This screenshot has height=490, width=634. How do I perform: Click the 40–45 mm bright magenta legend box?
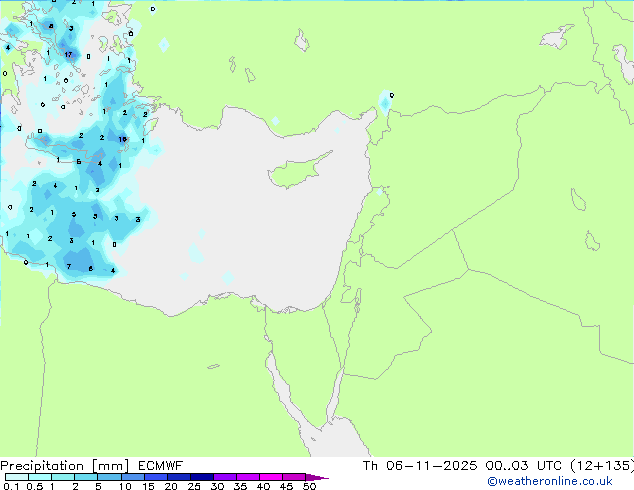[271, 477]
